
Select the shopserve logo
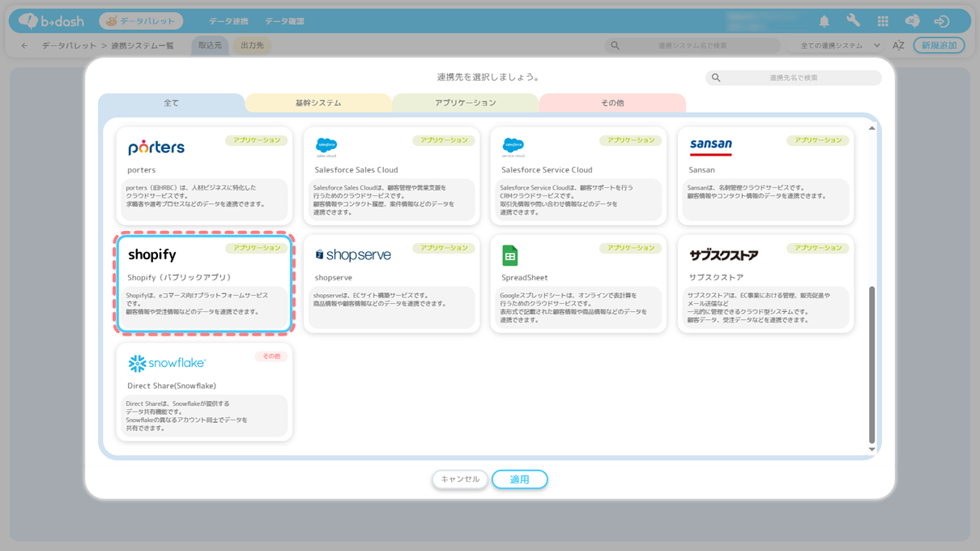(x=353, y=254)
